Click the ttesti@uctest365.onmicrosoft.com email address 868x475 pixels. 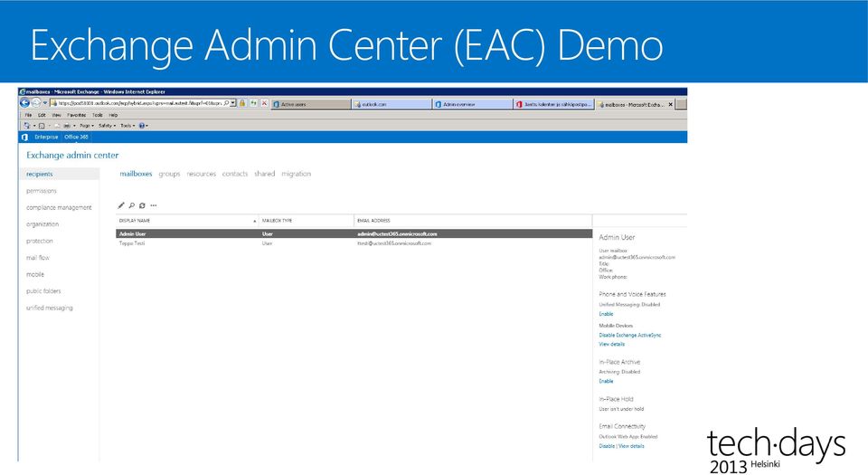coord(394,243)
